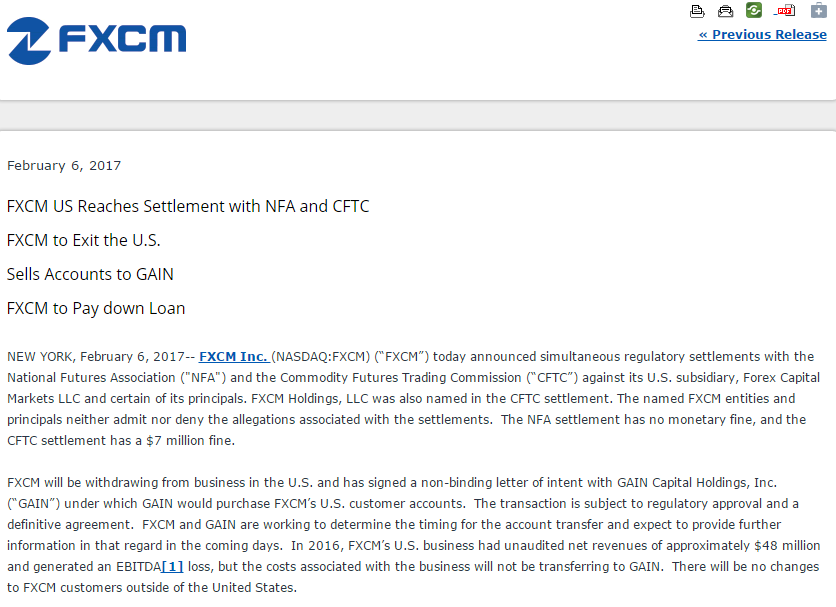Viewport: 836px width, 607px height.
Task: Click the '$7 million fine' text
Action: pos(188,440)
